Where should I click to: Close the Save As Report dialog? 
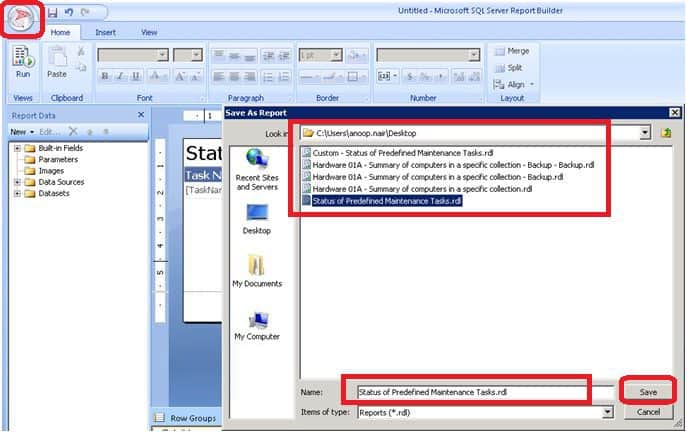(675, 113)
